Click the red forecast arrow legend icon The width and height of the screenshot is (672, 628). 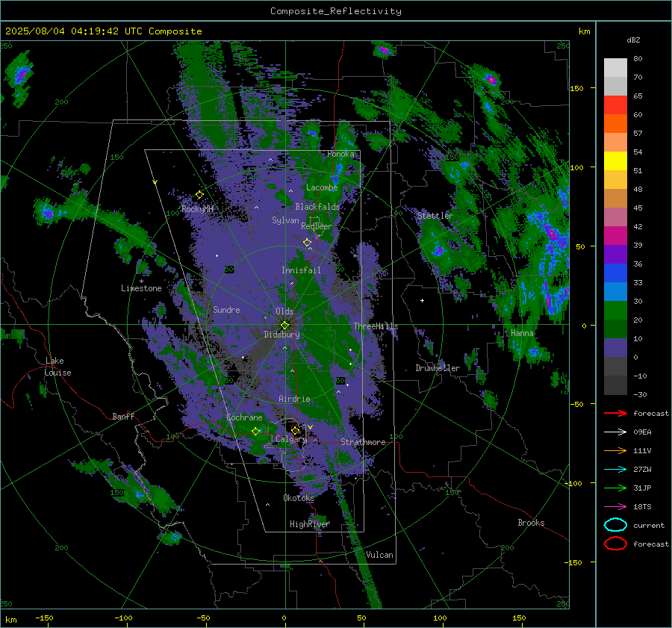pos(615,413)
